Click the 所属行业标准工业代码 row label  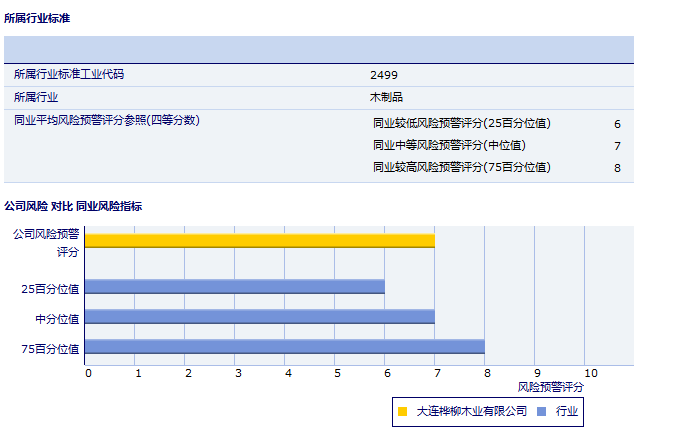69,75
